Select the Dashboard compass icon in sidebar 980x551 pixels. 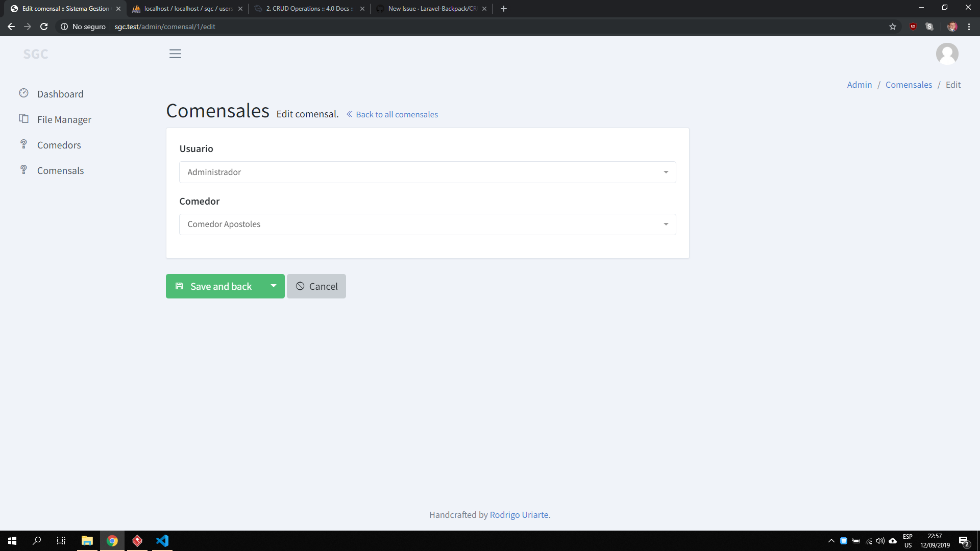[x=23, y=93]
